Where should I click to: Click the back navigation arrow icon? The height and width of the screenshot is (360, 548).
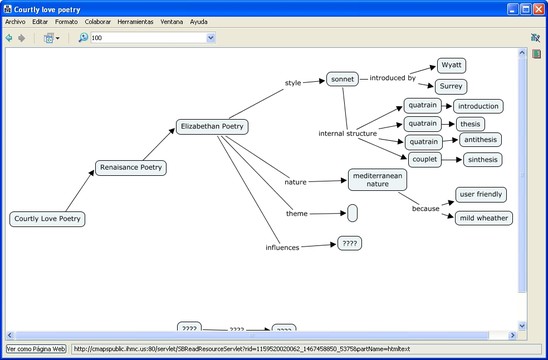pyautogui.click(x=9, y=38)
